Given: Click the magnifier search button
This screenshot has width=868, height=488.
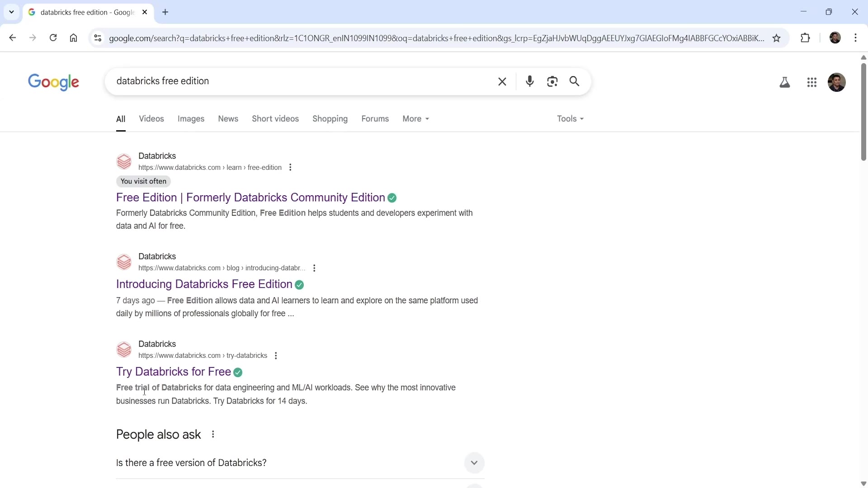Looking at the screenshot, I should point(575,82).
